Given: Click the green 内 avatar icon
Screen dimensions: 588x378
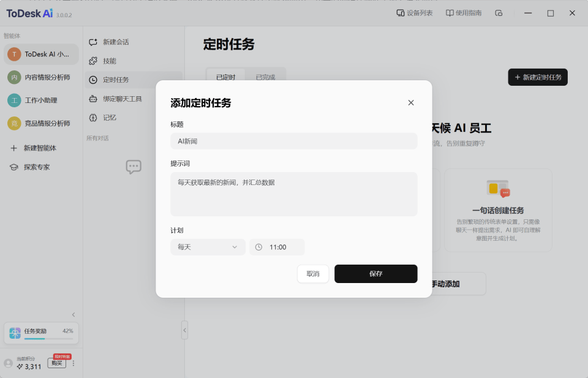Looking at the screenshot, I should pos(14,77).
